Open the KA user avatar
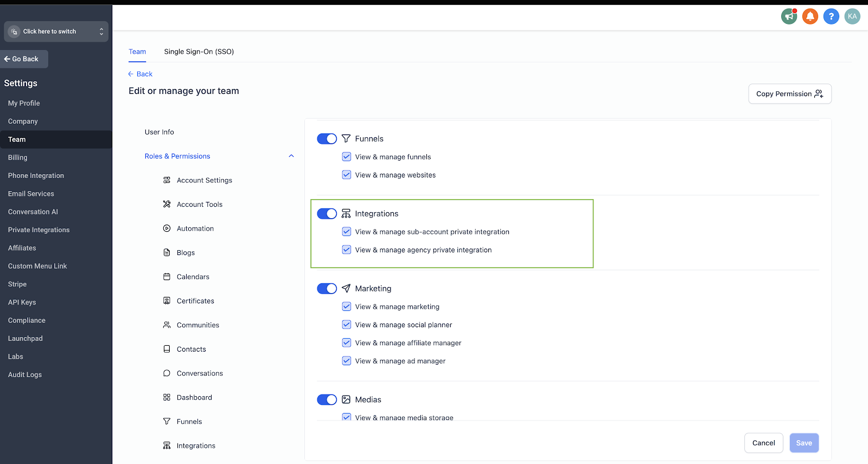 (x=852, y=16)
